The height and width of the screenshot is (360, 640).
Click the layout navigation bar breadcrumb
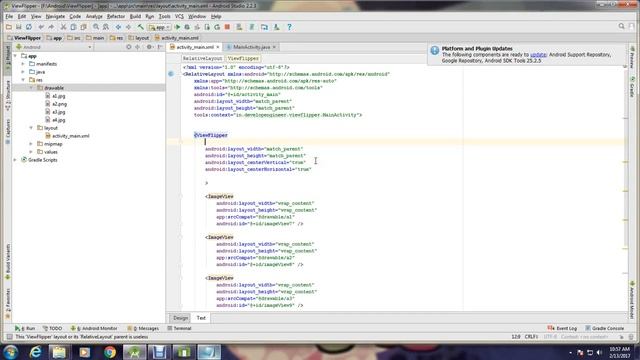(139, 38)
